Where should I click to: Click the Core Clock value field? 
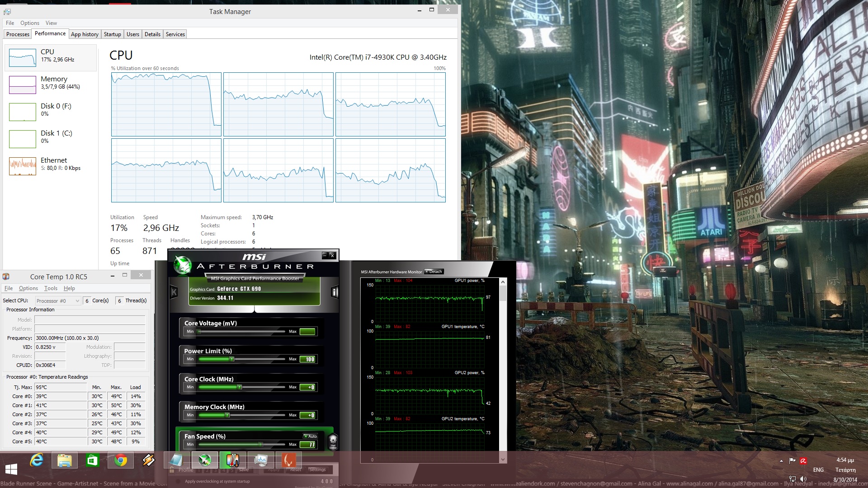tap(308, 387)
